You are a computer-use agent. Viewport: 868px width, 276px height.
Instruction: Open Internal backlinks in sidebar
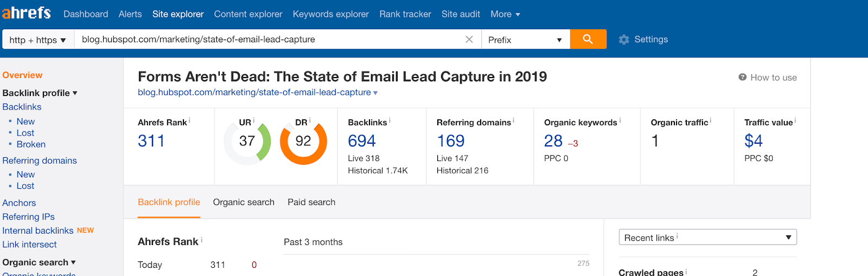point(38,230)
